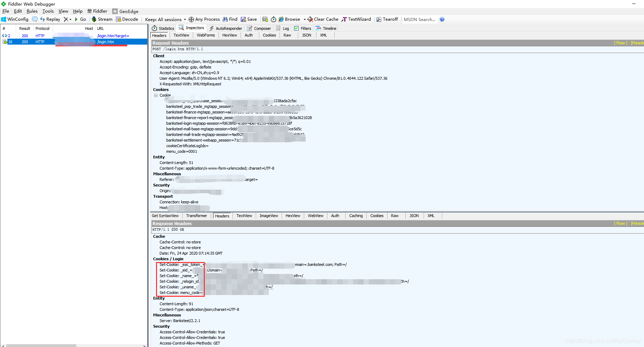
Task: Open the View menu
Action: click(x=63, y=11)
